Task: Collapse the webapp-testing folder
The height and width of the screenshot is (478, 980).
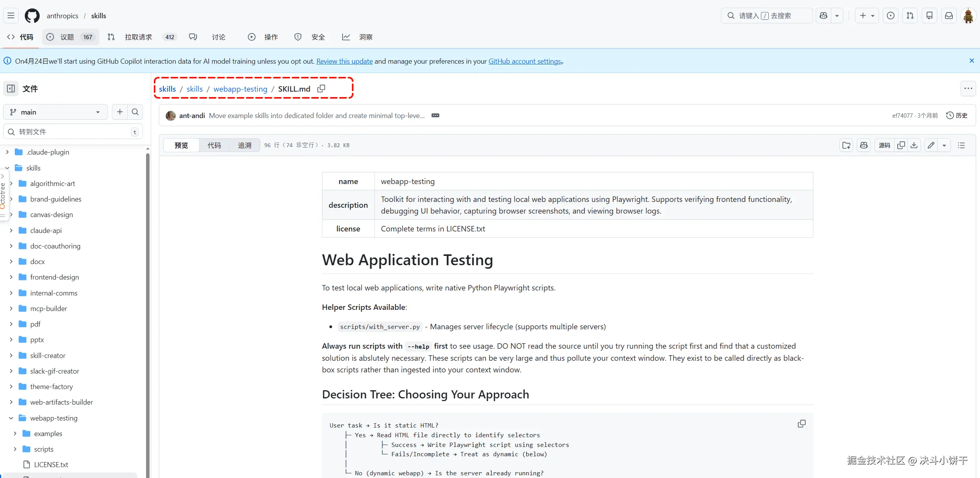Action: point(11,418)
